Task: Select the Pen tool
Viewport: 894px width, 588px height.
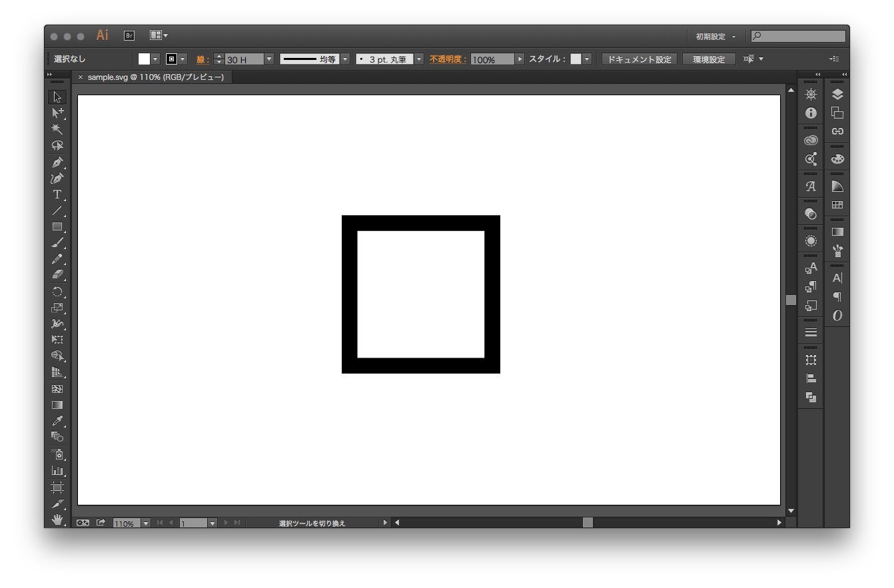Action: (57, 162)
